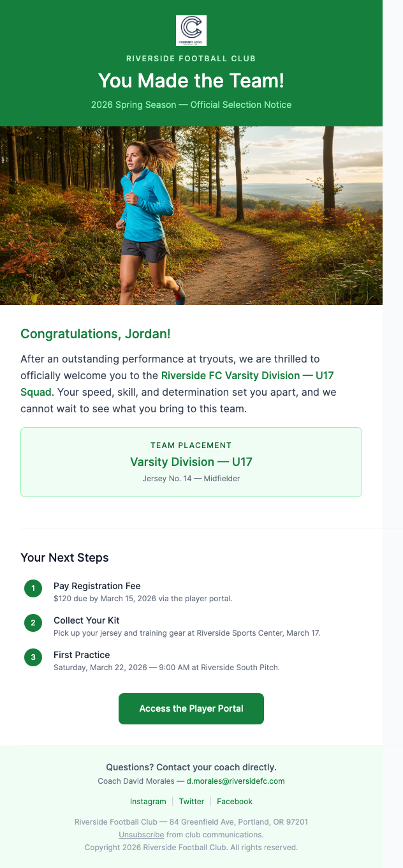Open the Instagram social link
The image size is (403, 868).
point(148,801)
